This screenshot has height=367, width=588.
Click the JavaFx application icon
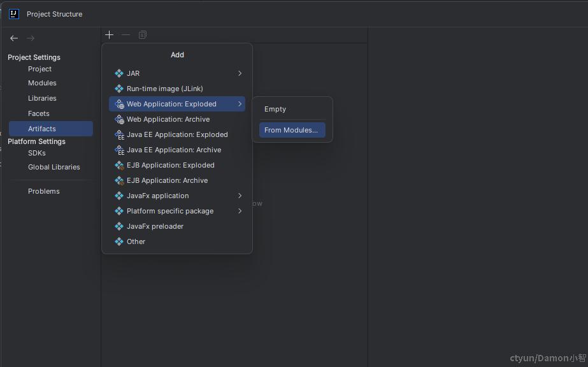coord(119,196)
